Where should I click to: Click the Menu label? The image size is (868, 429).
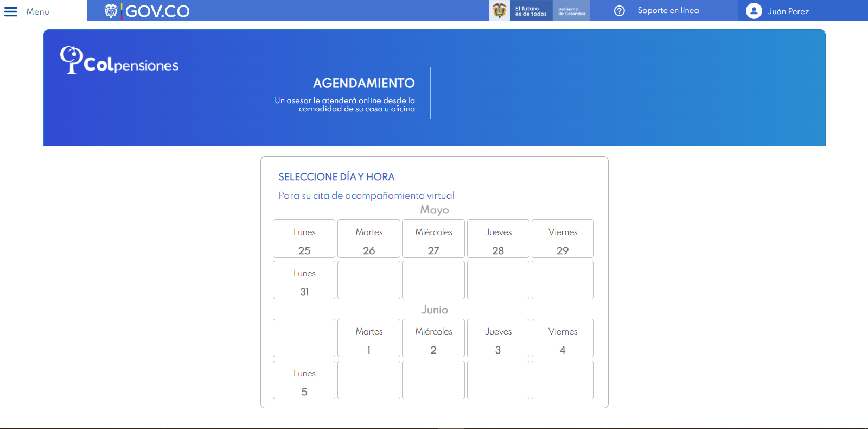pos(38,11)
